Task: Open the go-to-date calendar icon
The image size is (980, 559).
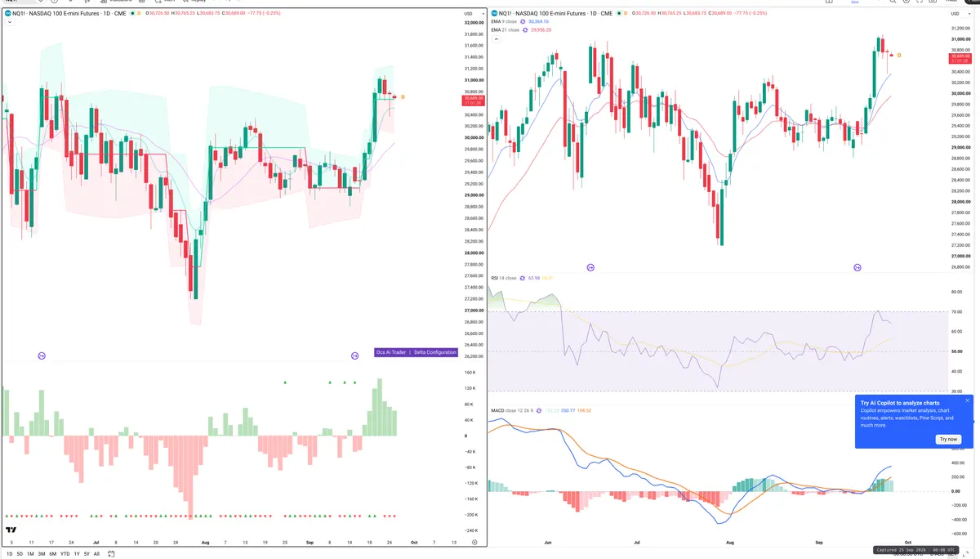Action: 113,553
